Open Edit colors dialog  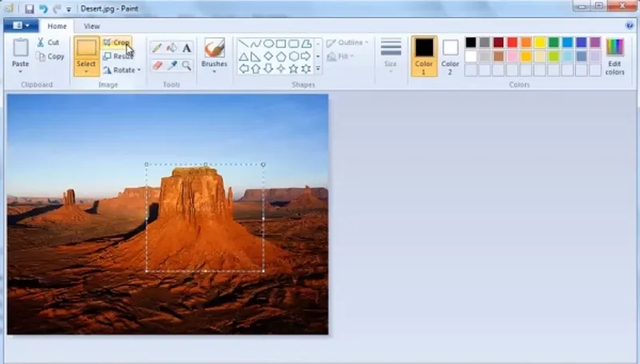[614, 54]
